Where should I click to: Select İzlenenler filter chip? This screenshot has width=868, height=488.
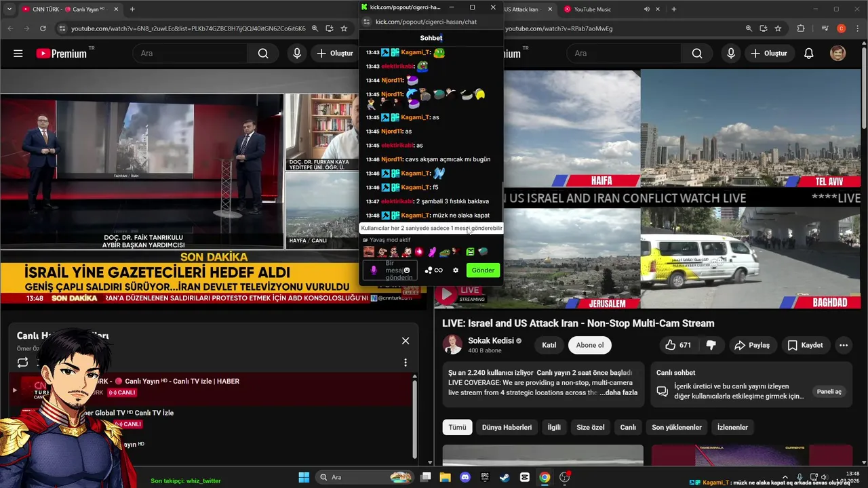pos(732,427)
